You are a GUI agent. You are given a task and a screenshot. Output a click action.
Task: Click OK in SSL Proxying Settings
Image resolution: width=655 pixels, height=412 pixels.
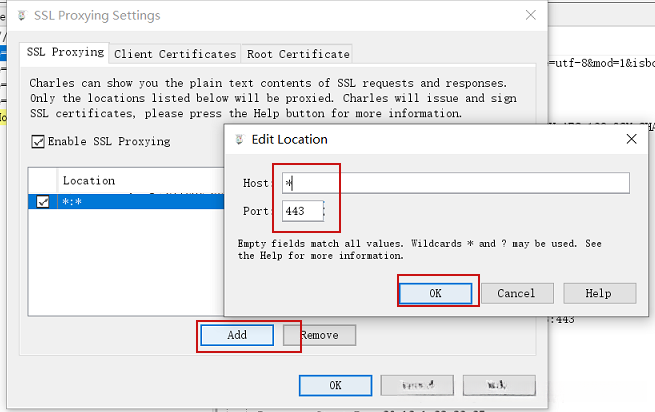pos(336,385)
